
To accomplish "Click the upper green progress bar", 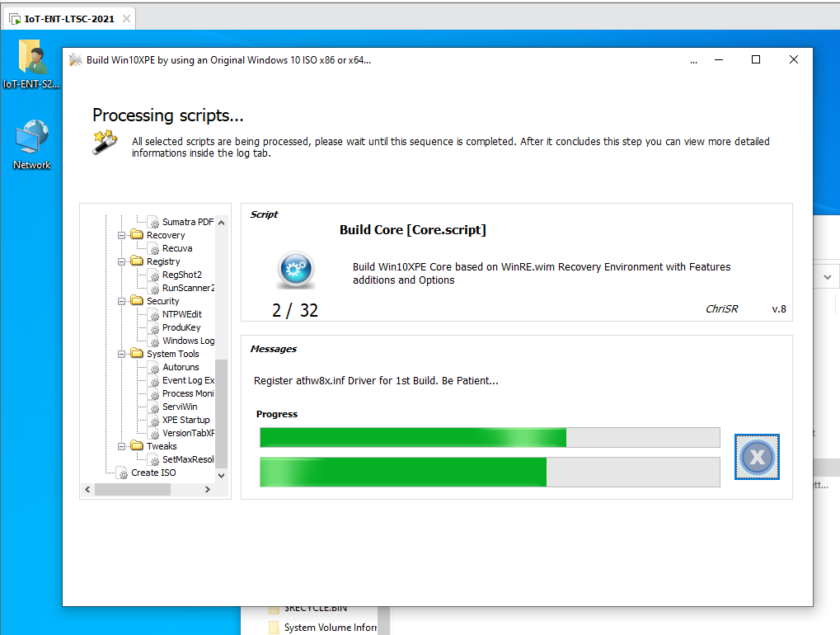I will tap(490, 437).
